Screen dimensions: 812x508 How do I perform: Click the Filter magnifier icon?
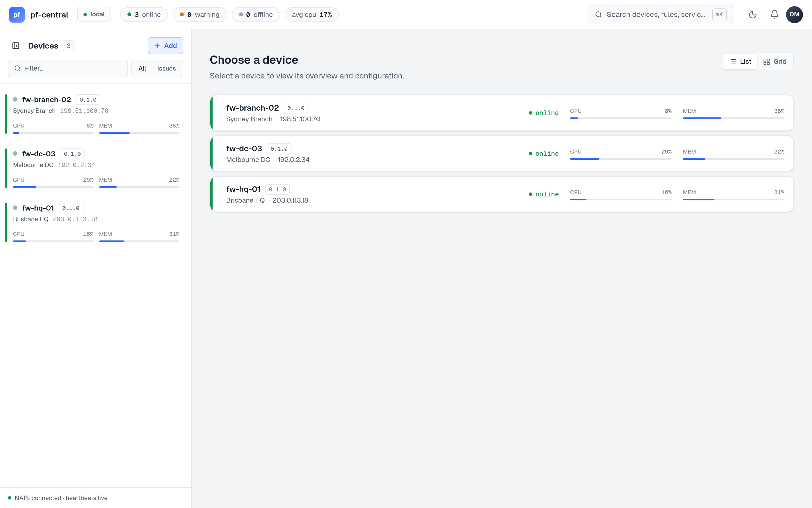(17, 69)
